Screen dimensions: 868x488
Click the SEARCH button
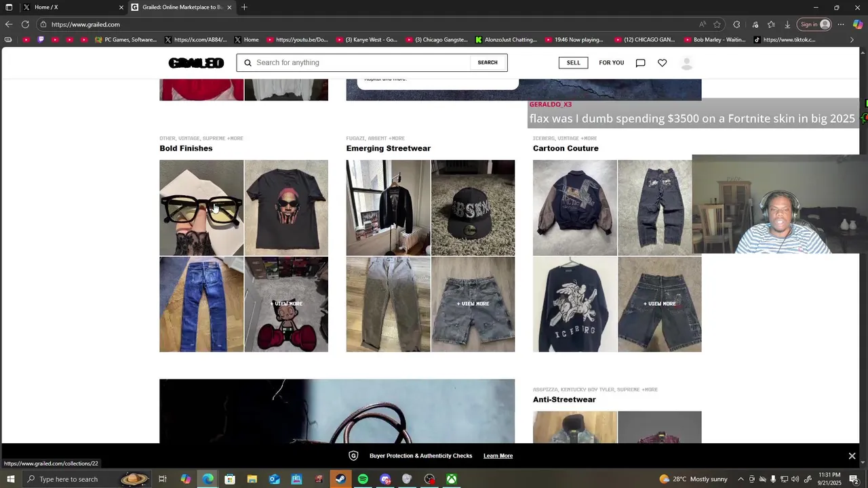[x=488, y=62]
